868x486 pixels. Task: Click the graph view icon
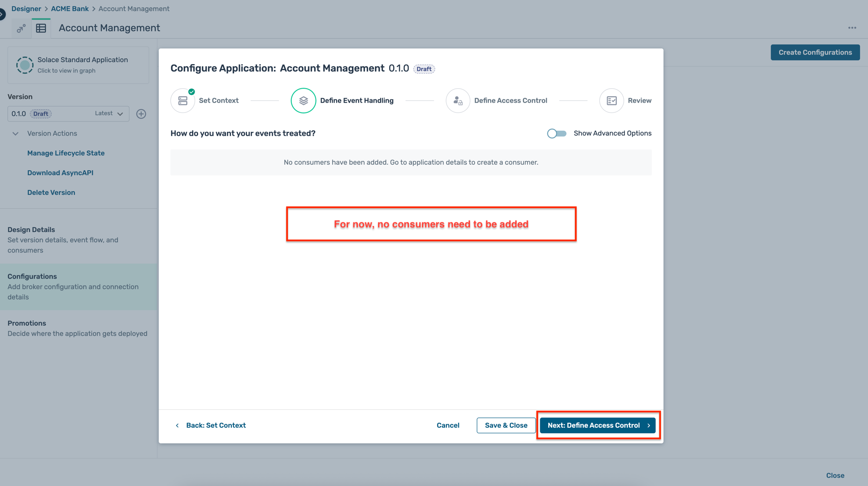21,29
